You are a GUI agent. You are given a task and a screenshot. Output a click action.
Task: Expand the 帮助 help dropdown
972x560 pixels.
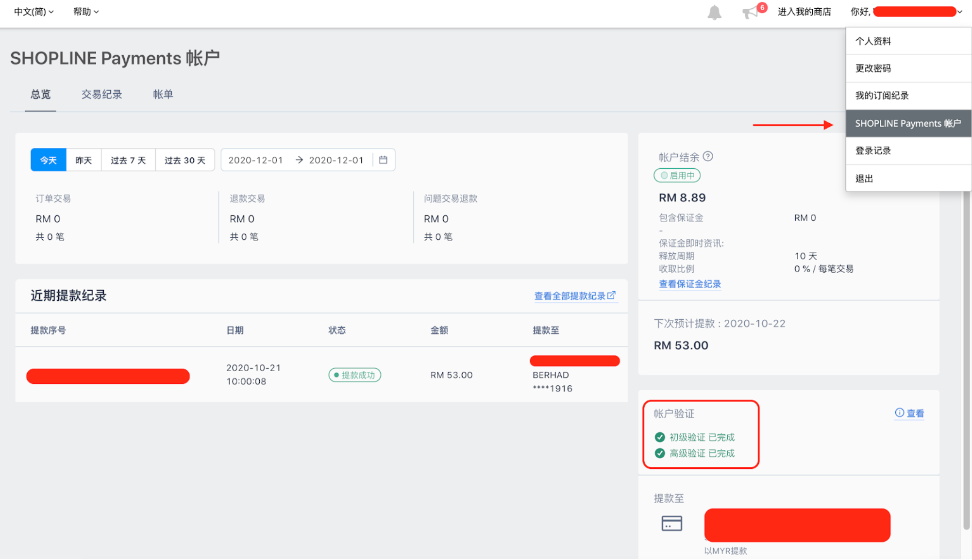pyautogui.click(x=86, y=12)
